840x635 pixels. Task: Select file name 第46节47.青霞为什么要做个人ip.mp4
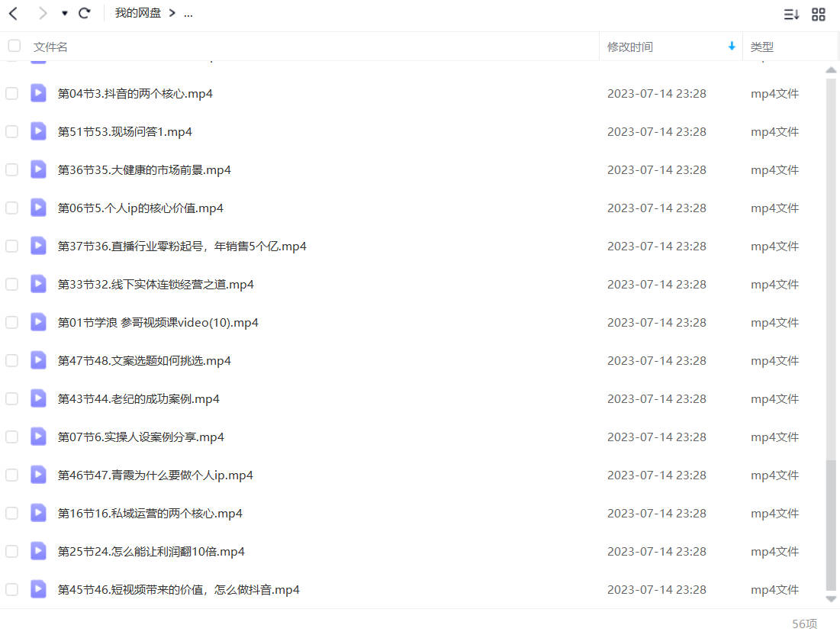coord(156,475)
